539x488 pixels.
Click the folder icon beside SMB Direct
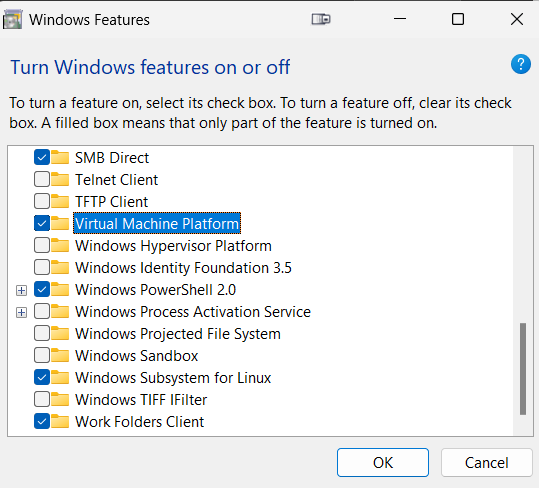tap(60, 158)
